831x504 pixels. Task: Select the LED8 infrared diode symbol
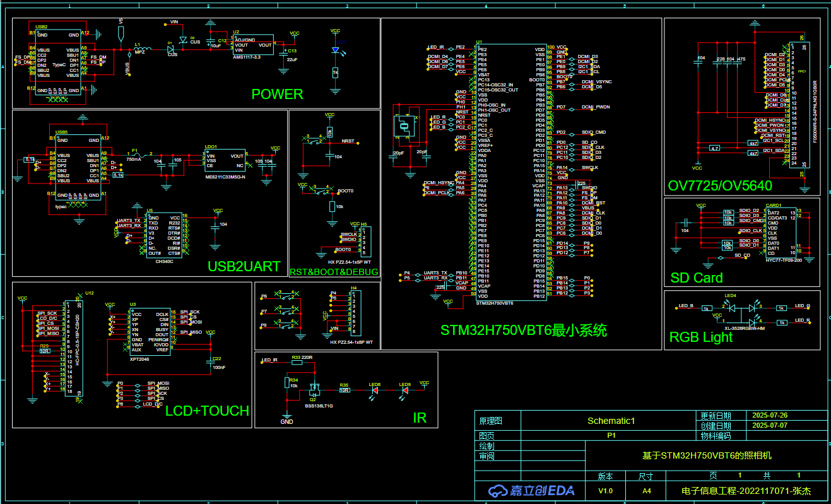click(375, 390)
